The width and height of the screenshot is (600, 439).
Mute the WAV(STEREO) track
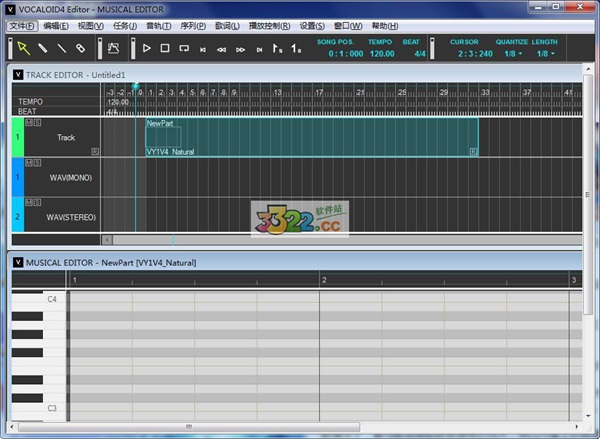(29, 201)
